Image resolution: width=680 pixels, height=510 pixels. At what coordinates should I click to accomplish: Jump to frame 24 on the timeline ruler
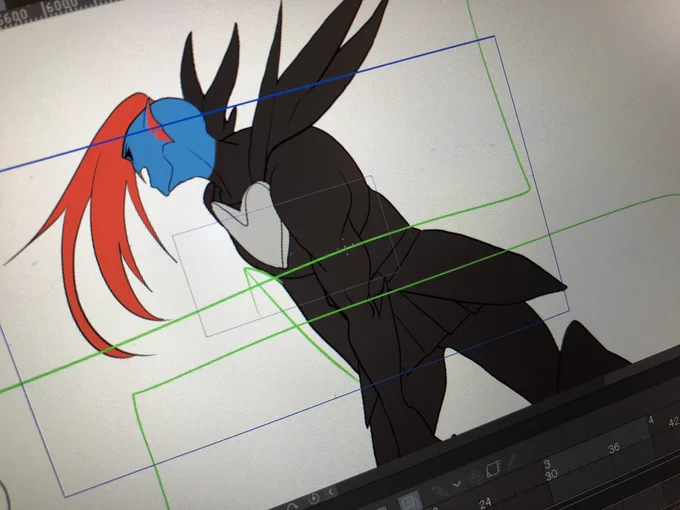[485, 503]
